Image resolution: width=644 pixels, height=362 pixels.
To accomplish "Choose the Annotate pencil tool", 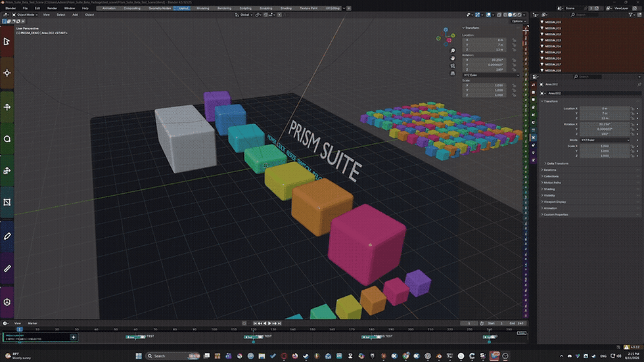I will click(x=7, y=236).
